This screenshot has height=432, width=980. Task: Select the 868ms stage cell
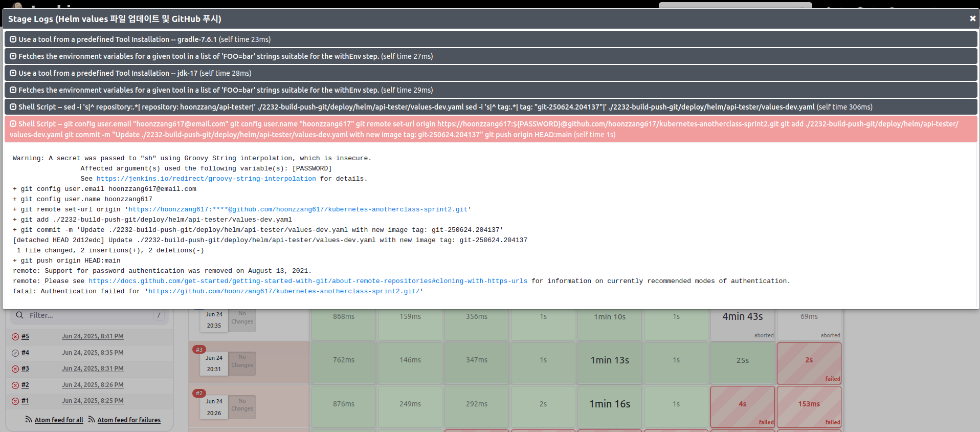344,325
